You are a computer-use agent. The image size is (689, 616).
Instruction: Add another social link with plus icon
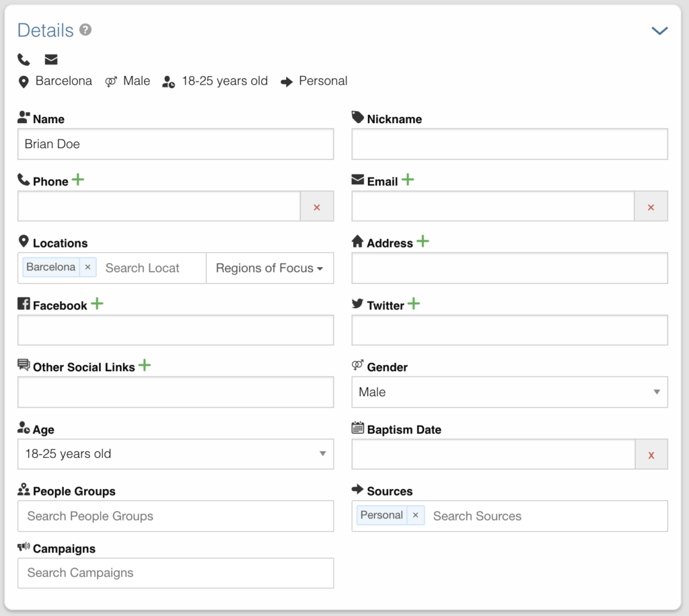pos(145,365)
